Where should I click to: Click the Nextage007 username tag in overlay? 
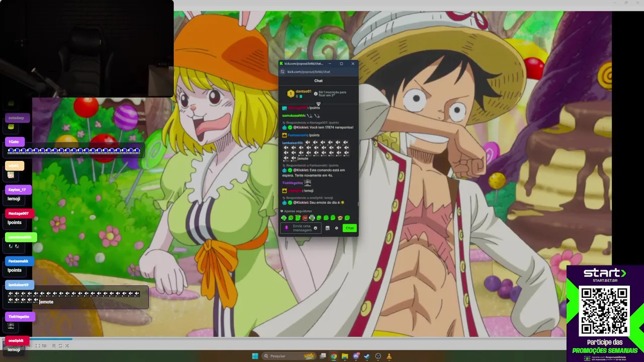[x=20, y=213]
